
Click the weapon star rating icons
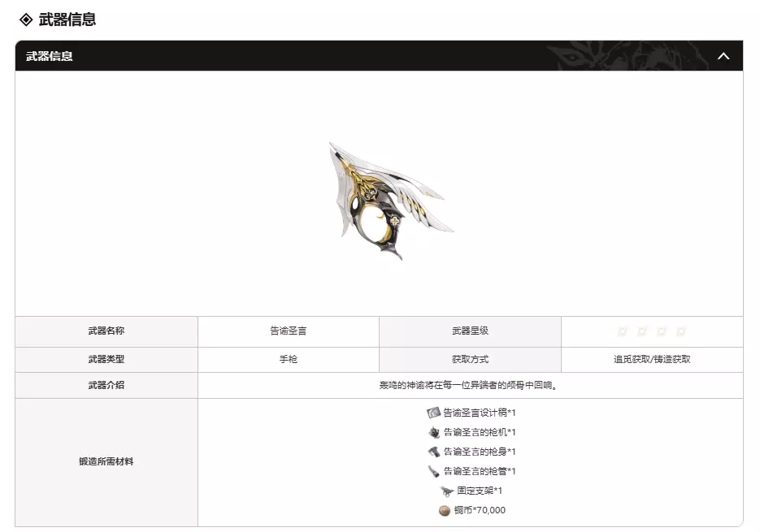(651, 331)
